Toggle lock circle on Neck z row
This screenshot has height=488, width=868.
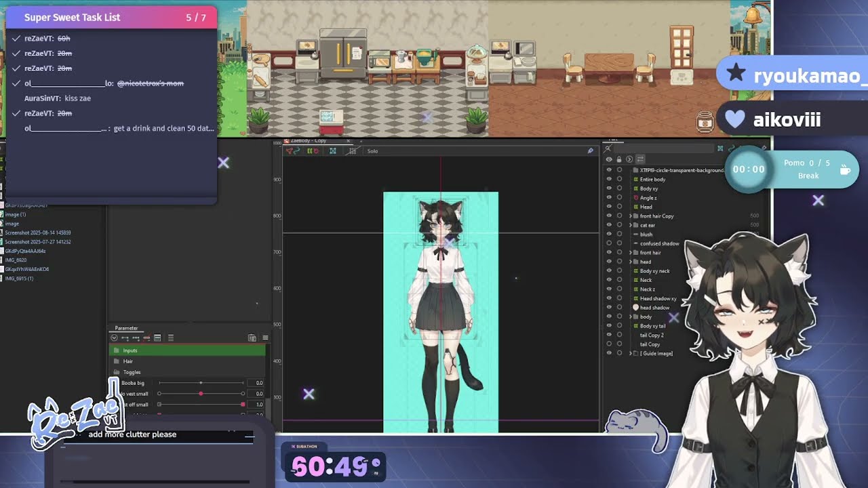point(619,289)
